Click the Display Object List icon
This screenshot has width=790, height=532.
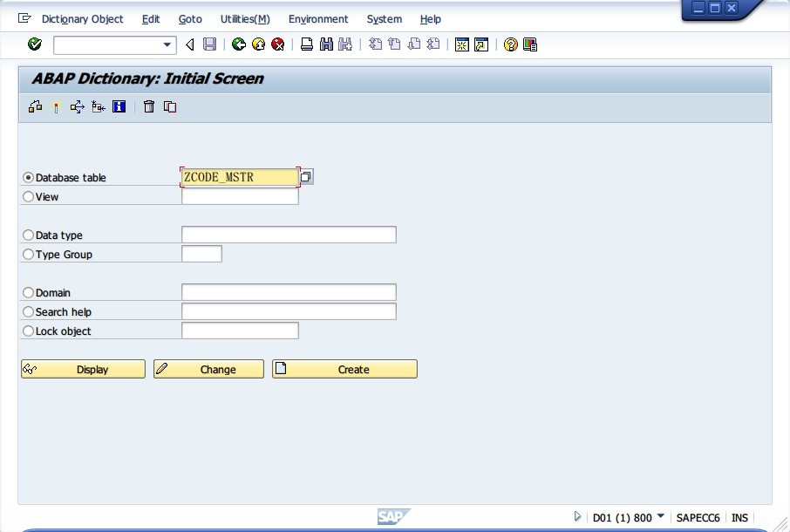(99, 106)
